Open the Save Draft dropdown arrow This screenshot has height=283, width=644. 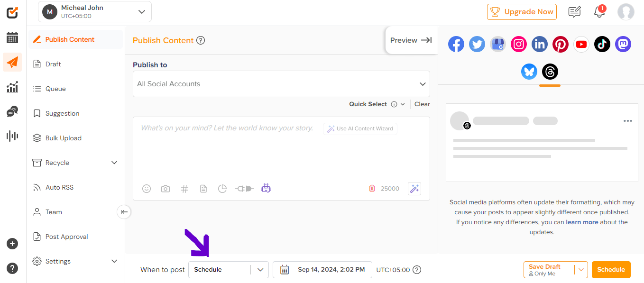click(x=581, y=270)
